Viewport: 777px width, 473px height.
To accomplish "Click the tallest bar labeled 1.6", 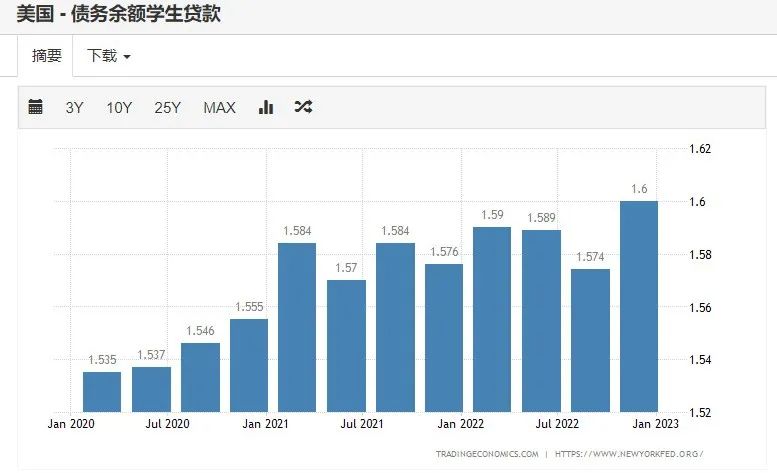I will coord(639,307).
